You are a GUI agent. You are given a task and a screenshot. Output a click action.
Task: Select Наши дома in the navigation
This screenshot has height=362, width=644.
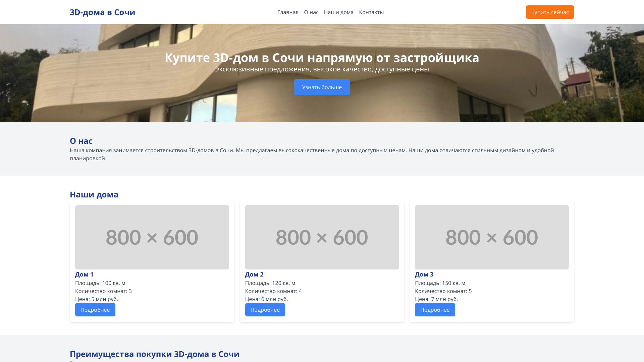pyautogui.click(x=338, y=12)
